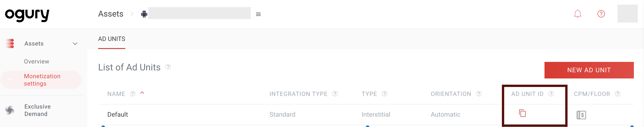Open CPM/Floor settings for Default ad unit

[581, 115]
